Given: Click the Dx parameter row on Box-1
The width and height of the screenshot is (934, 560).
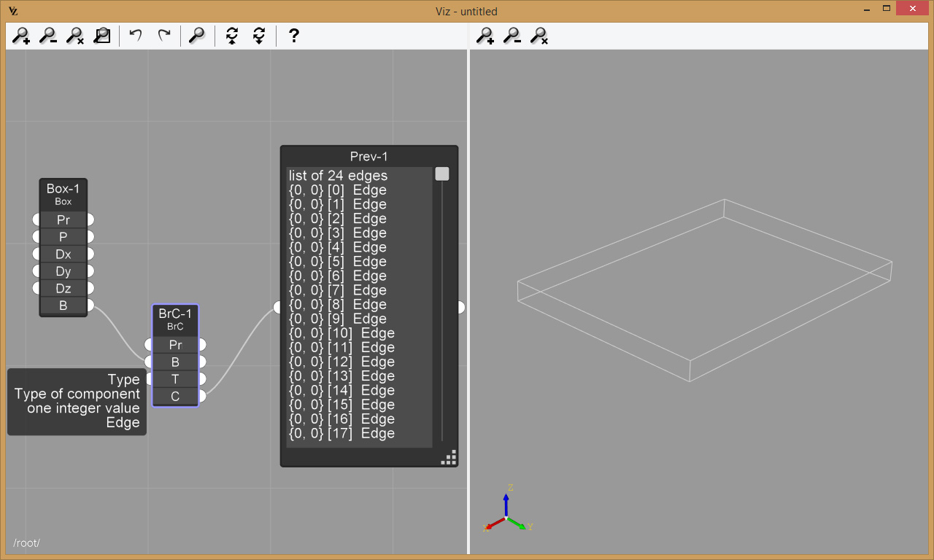Looking at the screenshot, I should 63,254.
